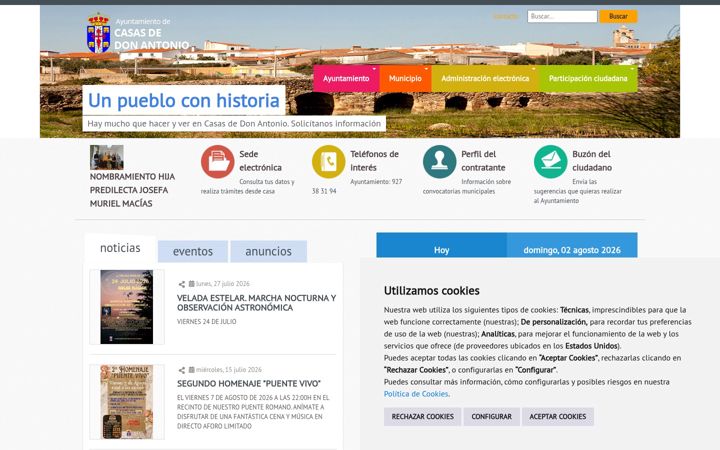The height and width of the screenshot is (450, 720).
Task: Click the yellow Teléfonos de interés phone icon
Action: (329, 162)
